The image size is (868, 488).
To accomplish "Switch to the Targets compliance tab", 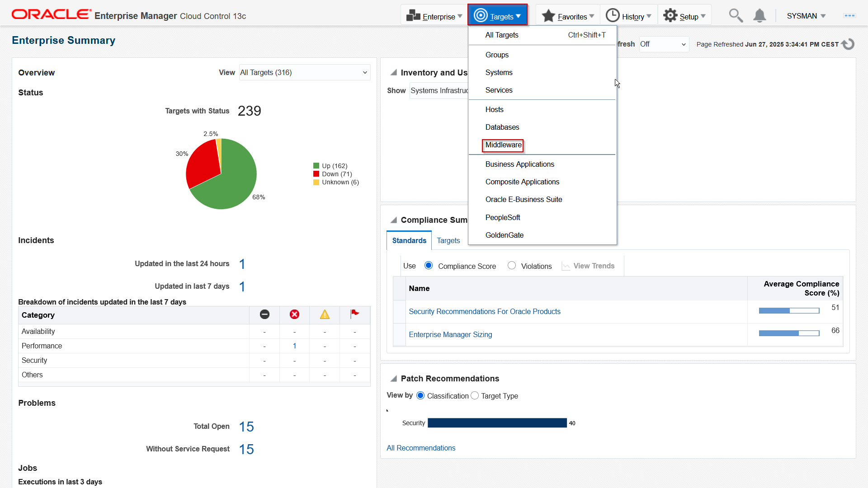I will tap(448, 241).
